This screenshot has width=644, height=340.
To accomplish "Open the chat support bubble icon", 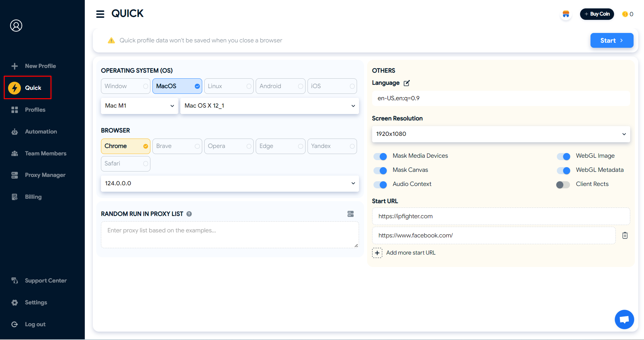I will 624,319.
